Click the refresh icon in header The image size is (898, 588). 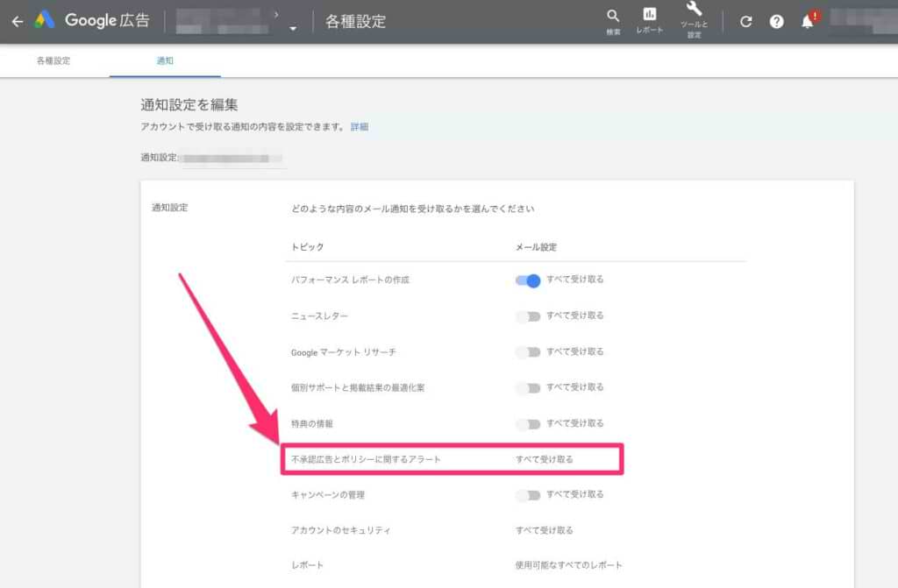tap(745, 22)
